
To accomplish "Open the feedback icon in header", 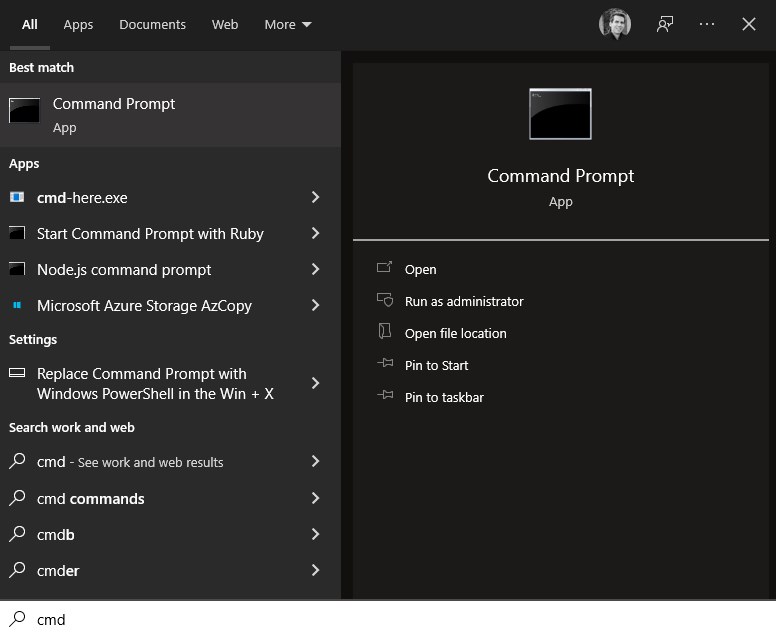I will pos(665,24).
